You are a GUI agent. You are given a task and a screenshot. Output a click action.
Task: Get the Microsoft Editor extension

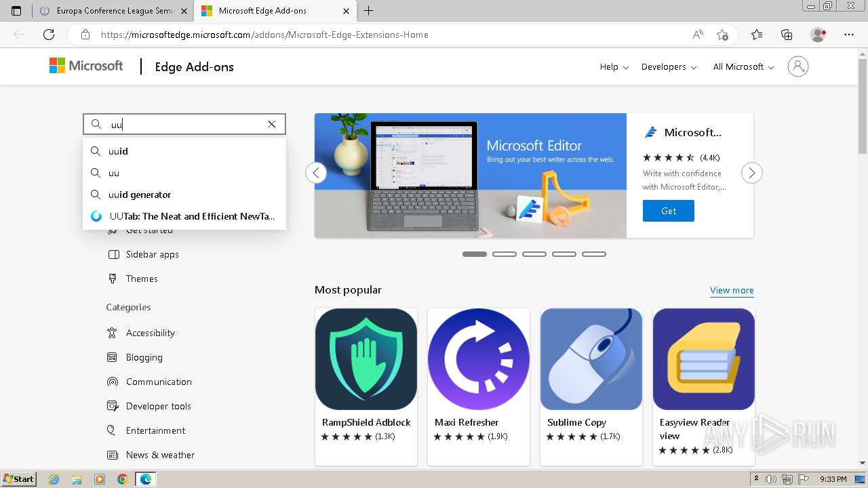[x=668, y=211]
